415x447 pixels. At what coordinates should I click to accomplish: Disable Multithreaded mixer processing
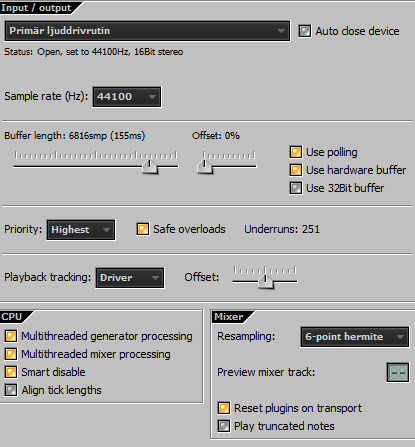pos(11,354)
